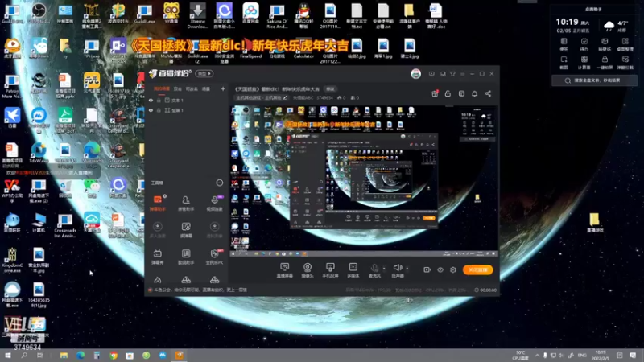The image size is (644, 362).
Task: Open taskbar search magnifier
Action: tap(24, 355)
